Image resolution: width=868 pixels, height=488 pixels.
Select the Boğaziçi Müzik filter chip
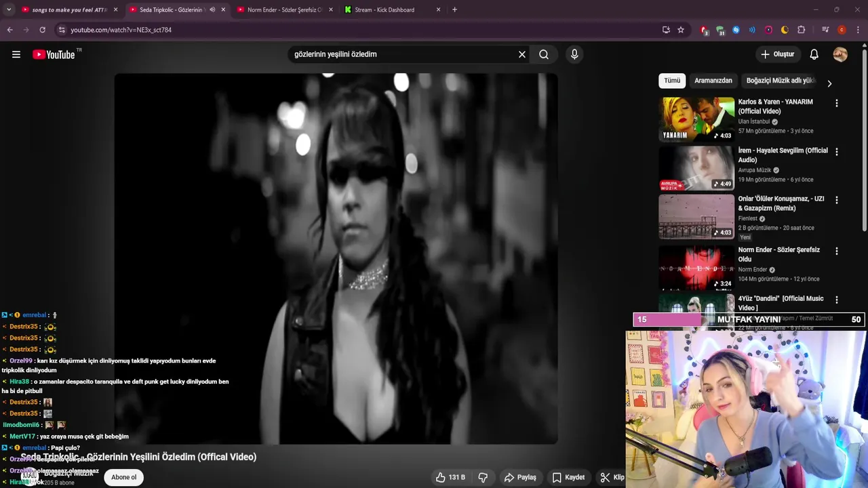[780, 80]
